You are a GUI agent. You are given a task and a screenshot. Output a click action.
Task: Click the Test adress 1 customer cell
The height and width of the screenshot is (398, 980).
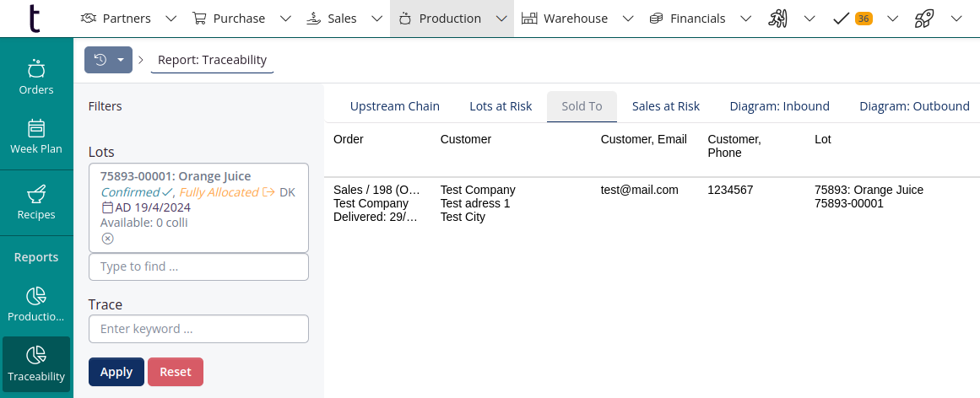coord(475,203)
